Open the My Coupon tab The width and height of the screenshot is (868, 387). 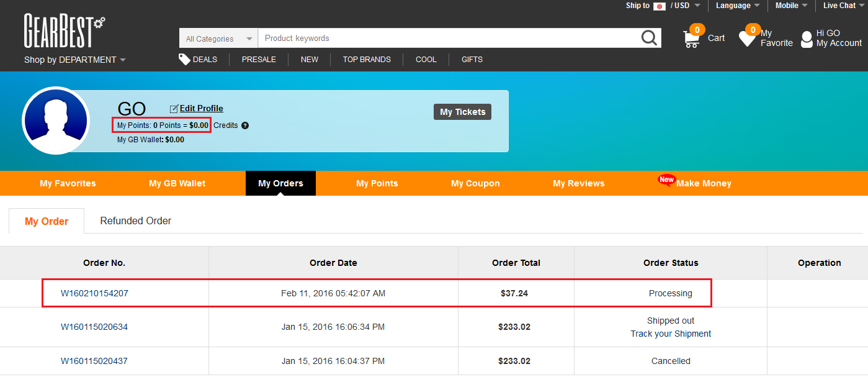[475, 183]
